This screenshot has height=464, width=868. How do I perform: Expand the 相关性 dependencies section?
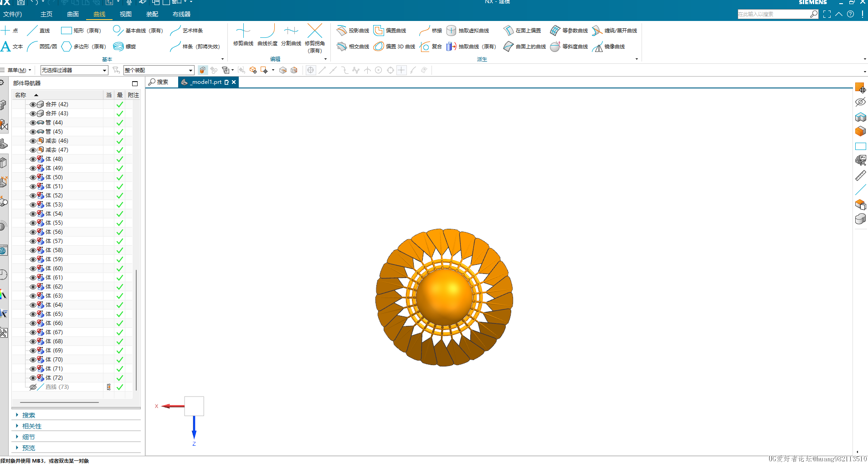pos(31,426)
